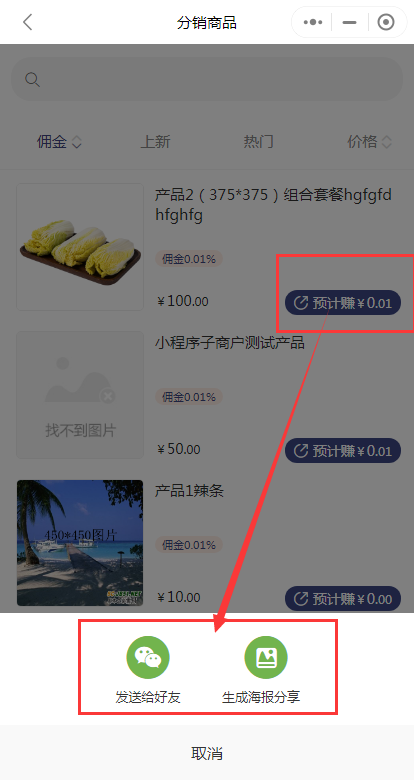Switch to the 上新 tab
The height and width of the screenshot is (780, 414).
point(155,142)
